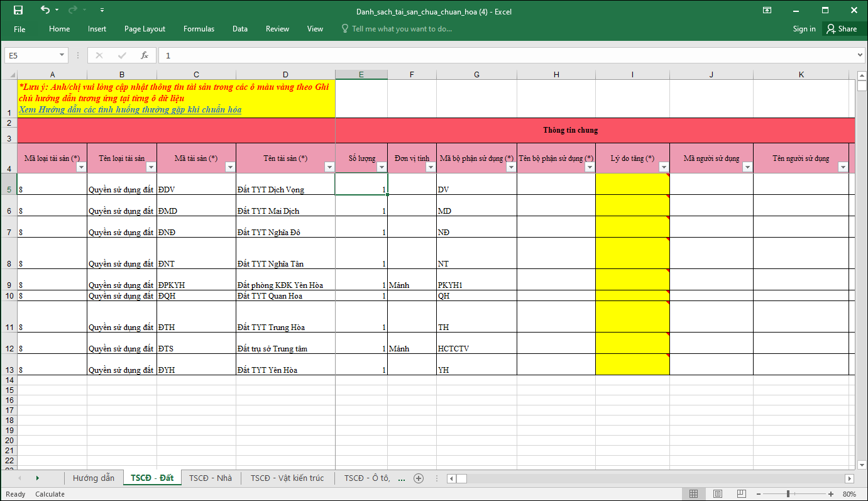Click the Share button
Viewport: 868px width, 501px height.
coord(842,29)
